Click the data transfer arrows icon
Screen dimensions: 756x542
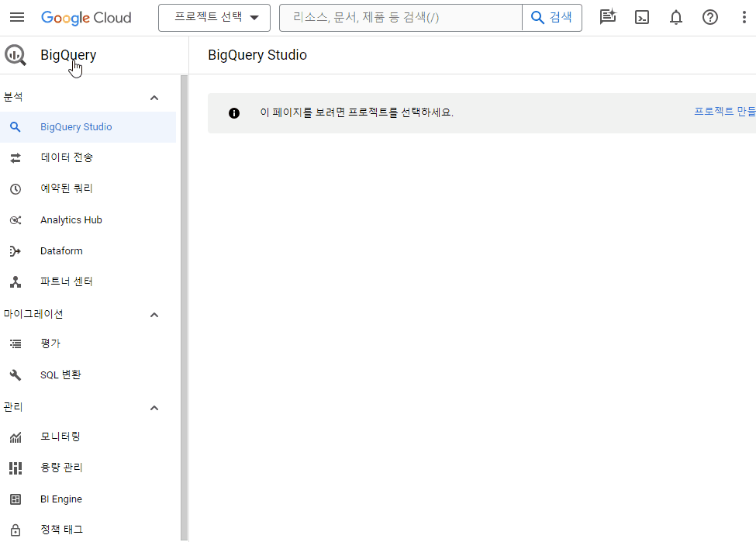(x=16, y=157)
